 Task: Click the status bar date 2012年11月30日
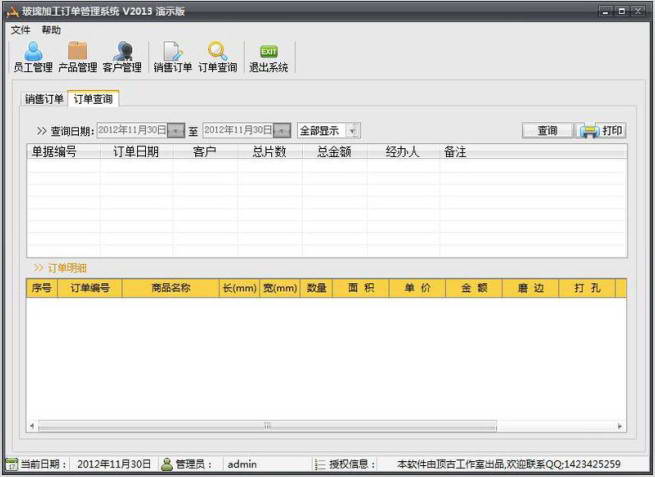pyautogui.click(x=114, y=464)
